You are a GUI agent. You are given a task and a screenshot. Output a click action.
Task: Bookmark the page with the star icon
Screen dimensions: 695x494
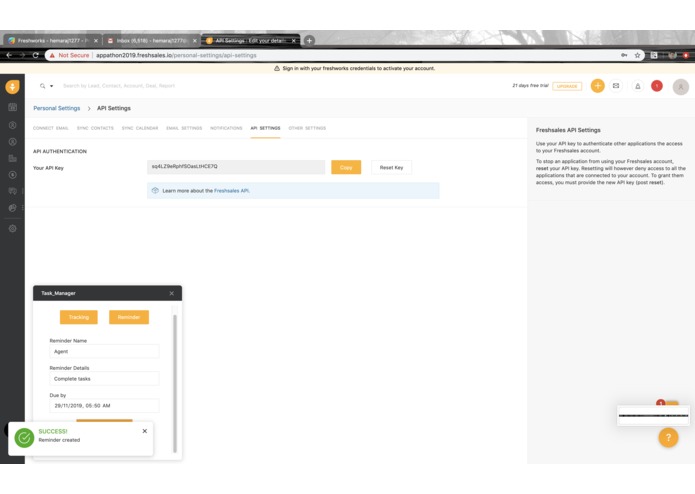pyautogui.click(x=637, y=55)
